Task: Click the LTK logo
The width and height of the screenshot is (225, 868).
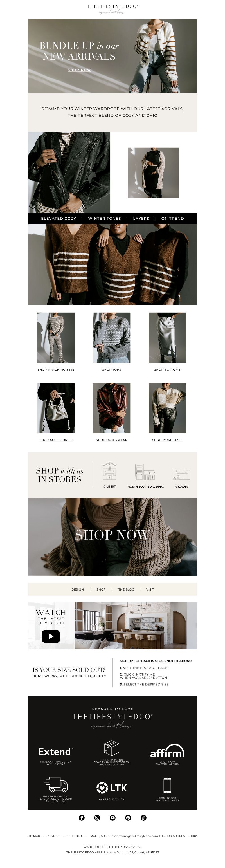Action: [x=111, y=788]
